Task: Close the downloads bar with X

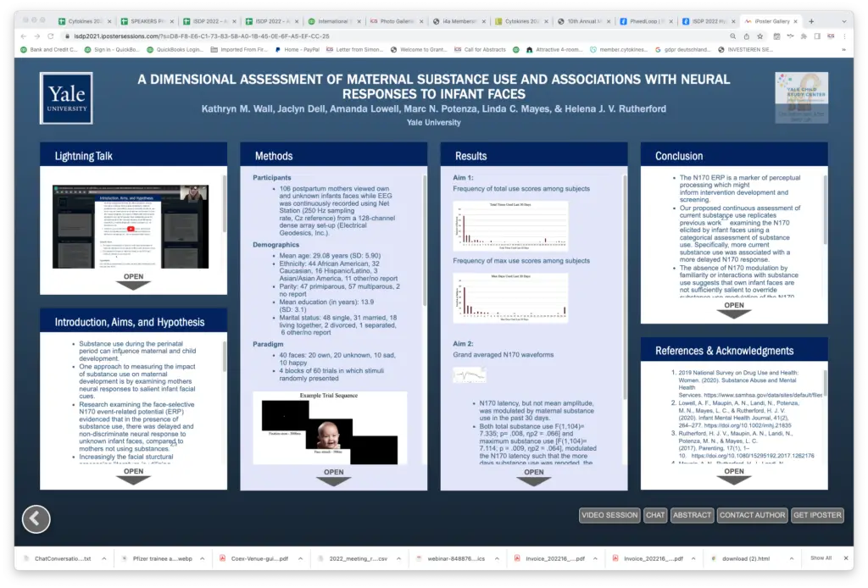Action: pyautogui.click(x=847, y=558)
